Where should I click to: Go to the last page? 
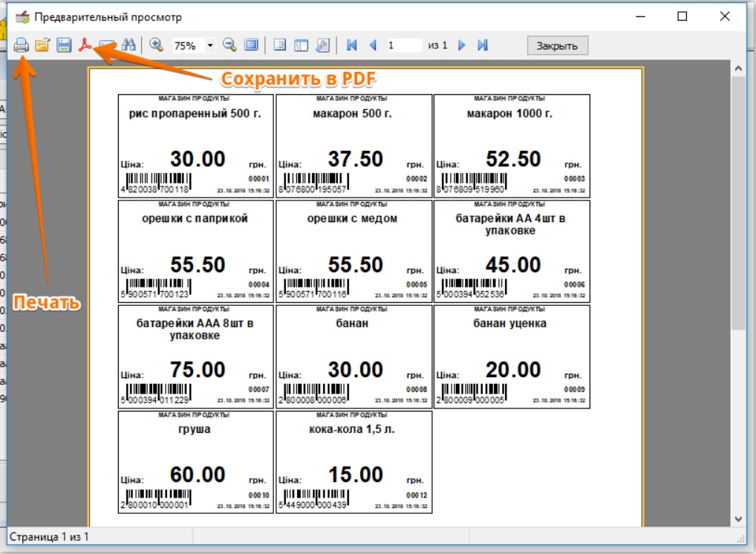click(483, 45)
